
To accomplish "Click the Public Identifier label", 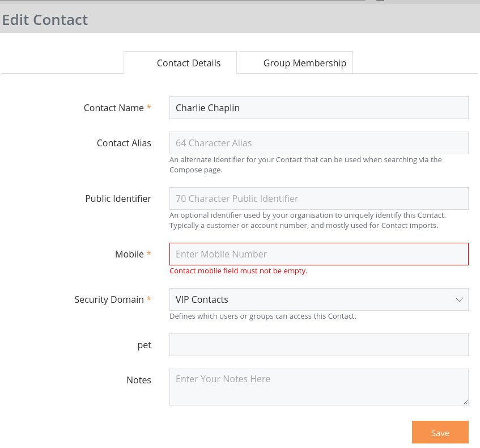I will tap(118, 198).
